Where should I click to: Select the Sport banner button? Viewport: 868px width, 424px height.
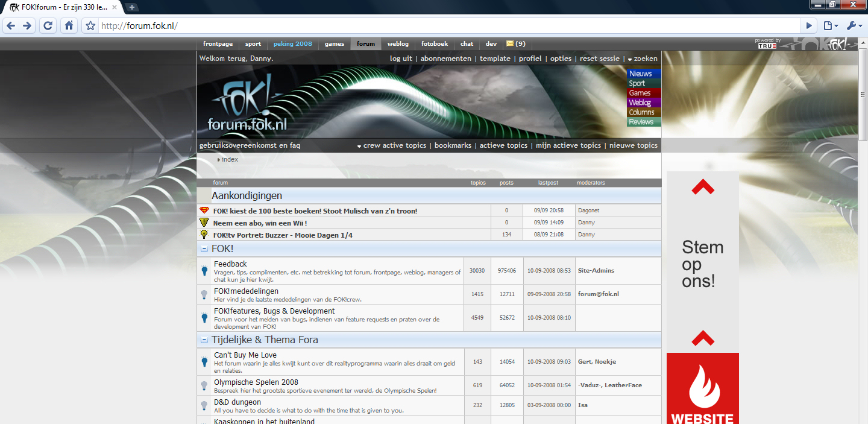(x=644, y=83)
